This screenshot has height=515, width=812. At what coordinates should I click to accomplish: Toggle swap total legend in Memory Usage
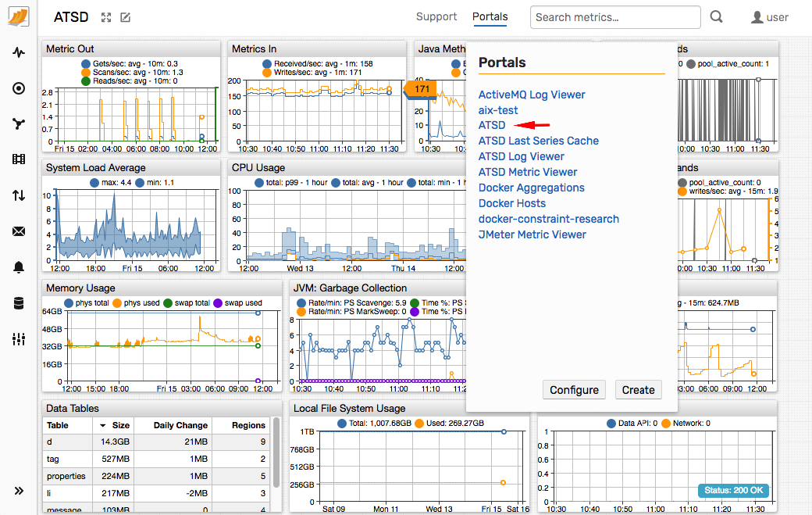pos(187,303)
